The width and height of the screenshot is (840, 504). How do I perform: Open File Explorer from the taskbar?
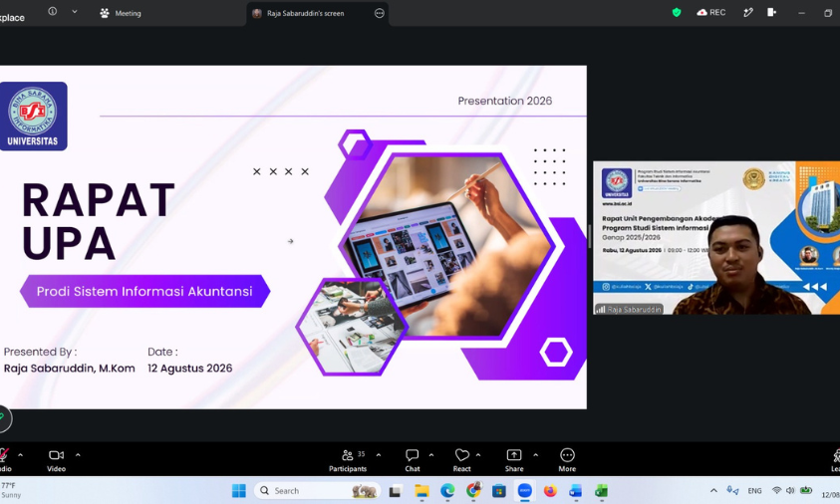click(421, 491)
